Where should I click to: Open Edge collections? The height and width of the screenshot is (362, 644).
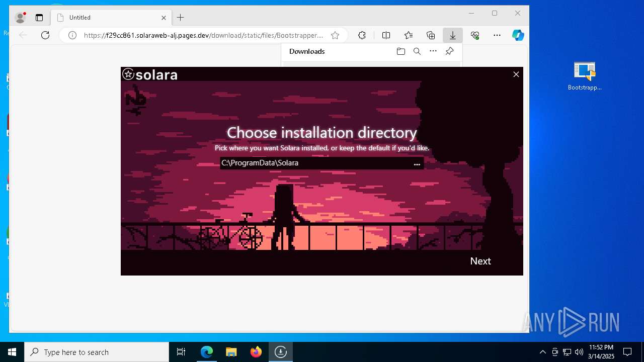click(x=431, y=35)
